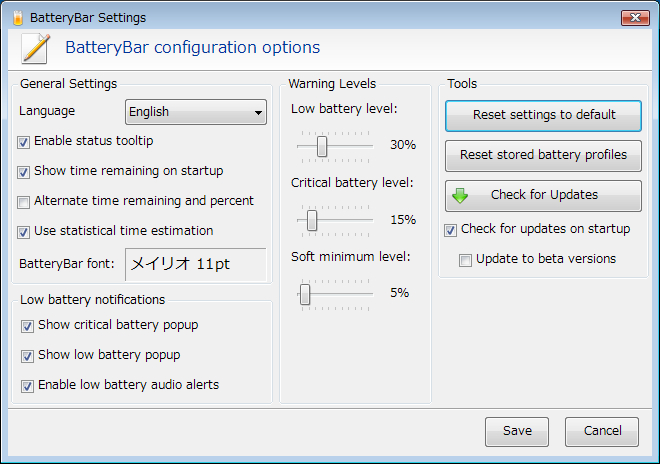
Task: Click the Soft minimum level slider
Action: click(305, 294)
